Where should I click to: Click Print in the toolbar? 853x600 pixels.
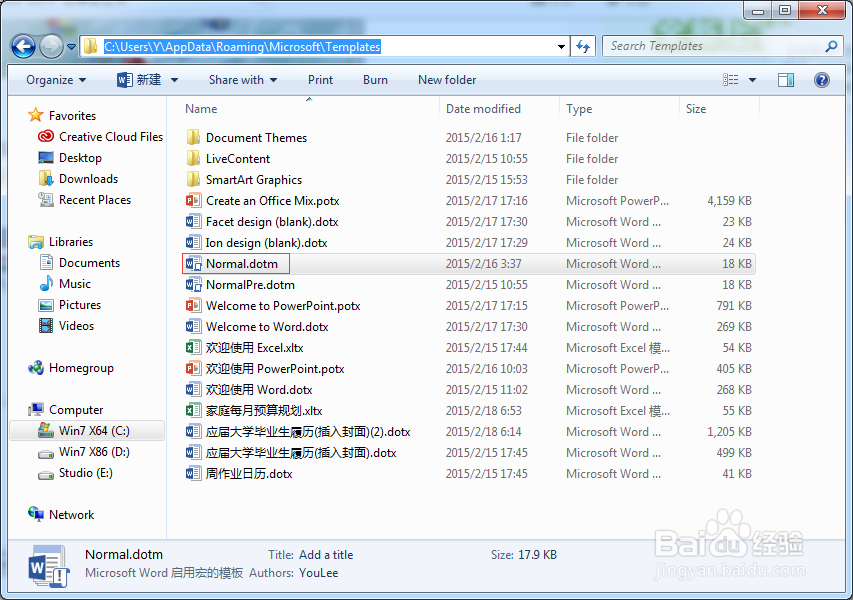320,79
